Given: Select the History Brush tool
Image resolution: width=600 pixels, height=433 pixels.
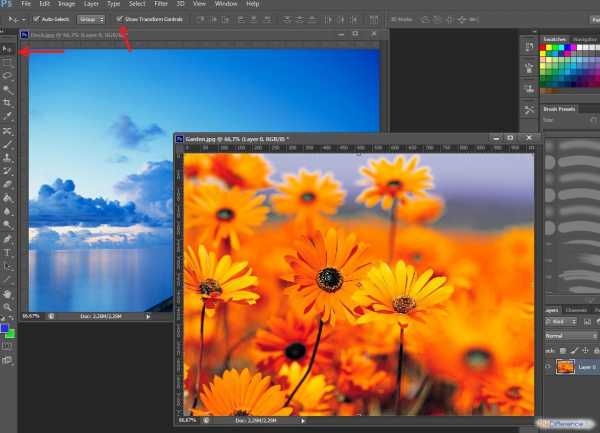Looking at the screenshot, I should point(7,171).
